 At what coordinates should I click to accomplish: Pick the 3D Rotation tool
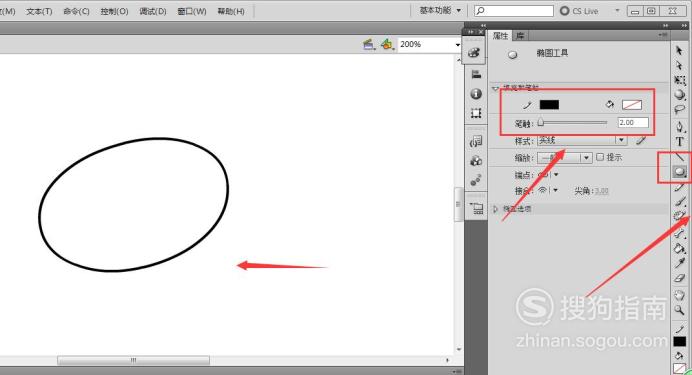pos(680,94)
